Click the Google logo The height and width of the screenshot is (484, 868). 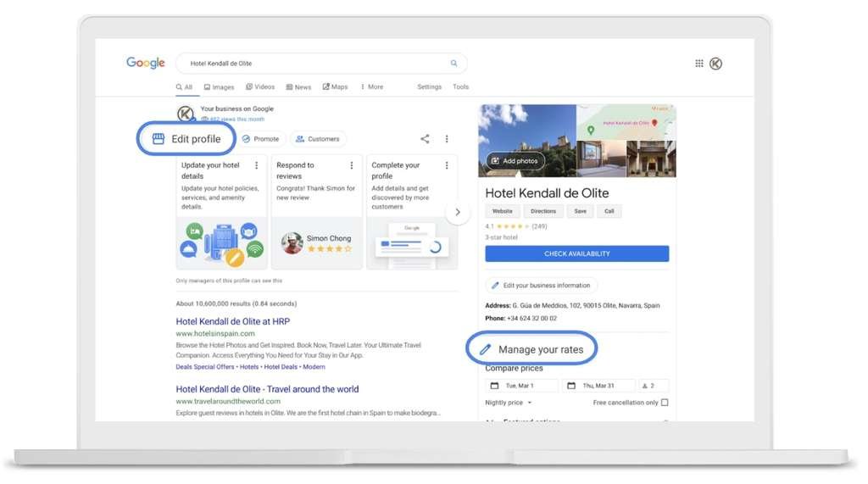point(146,63)
